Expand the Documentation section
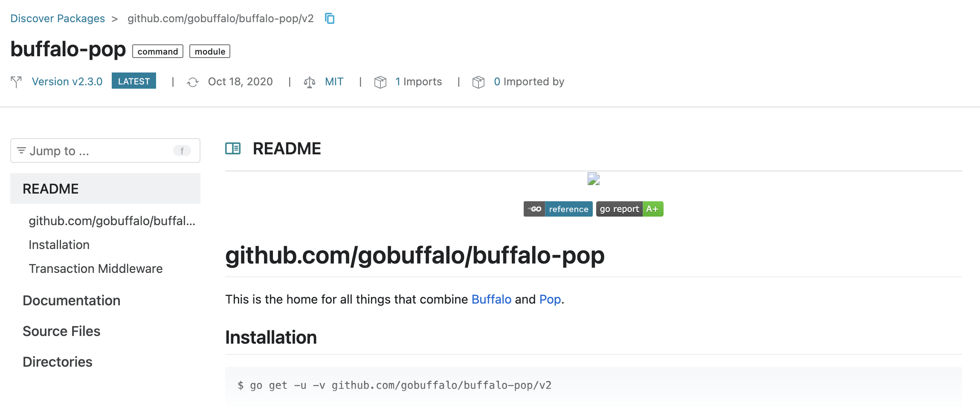980x417 pixels. point(71,300)
